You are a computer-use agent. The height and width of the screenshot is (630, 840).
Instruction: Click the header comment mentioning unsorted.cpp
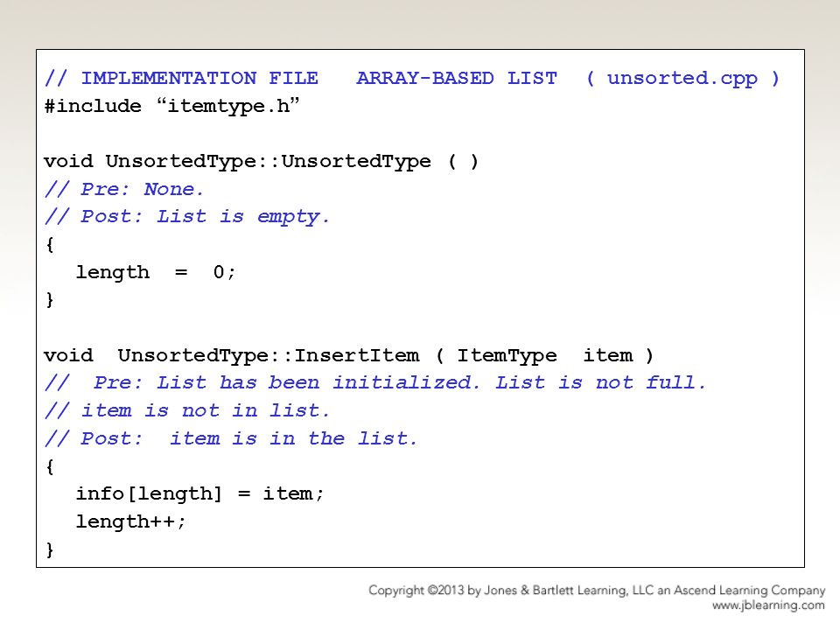[x=412, y=78]
